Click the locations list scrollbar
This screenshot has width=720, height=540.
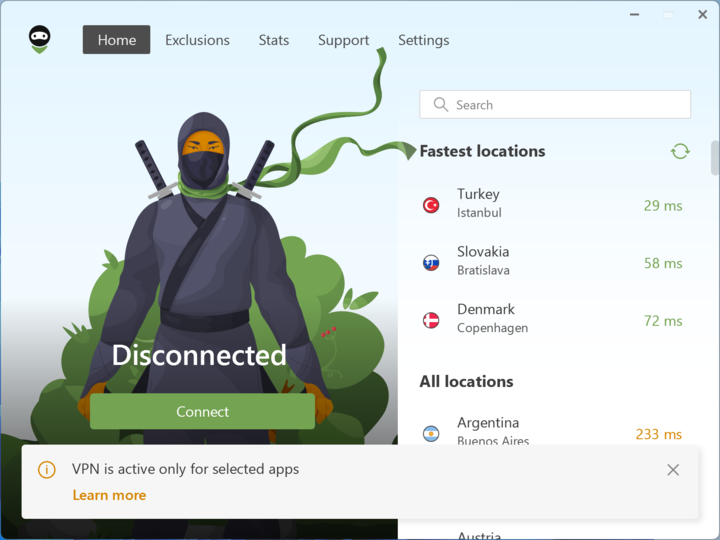(715, 158)
